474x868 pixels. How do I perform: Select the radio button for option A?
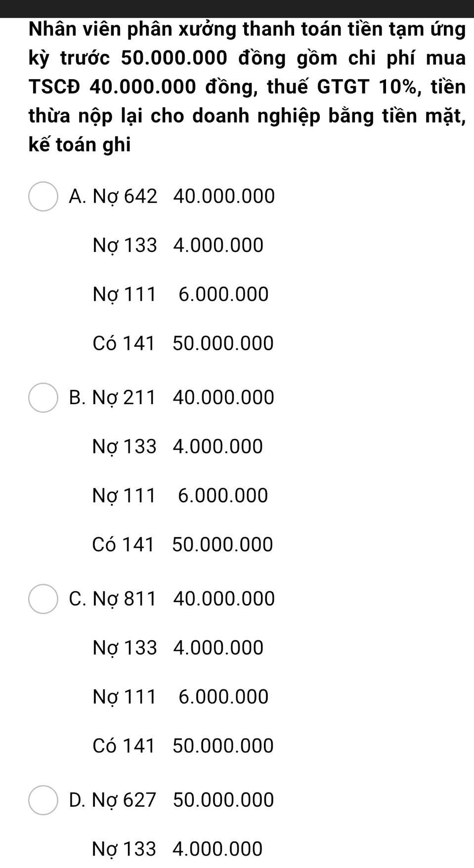pos(43,197)
